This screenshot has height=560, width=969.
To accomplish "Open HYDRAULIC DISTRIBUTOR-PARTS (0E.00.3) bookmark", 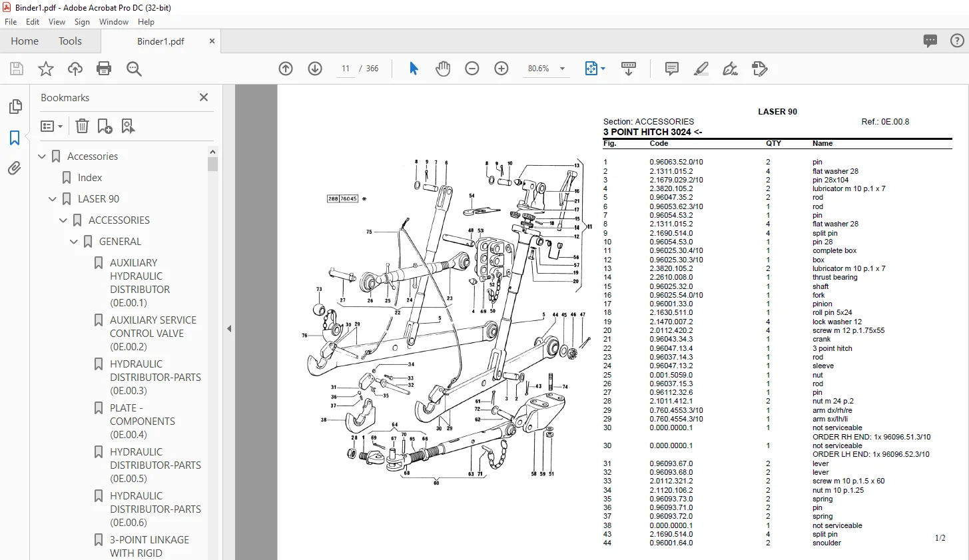I will 155,378.
